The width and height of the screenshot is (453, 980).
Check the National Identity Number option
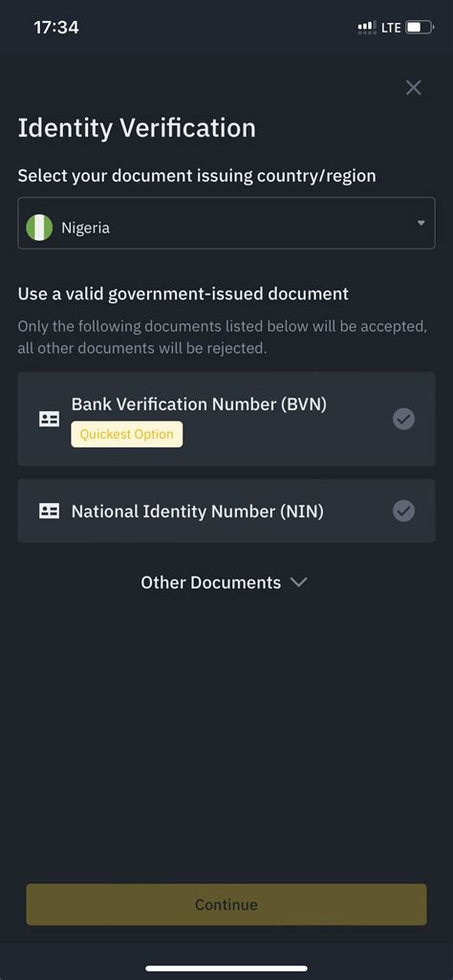pyautogui.click(x=403, y=512)
